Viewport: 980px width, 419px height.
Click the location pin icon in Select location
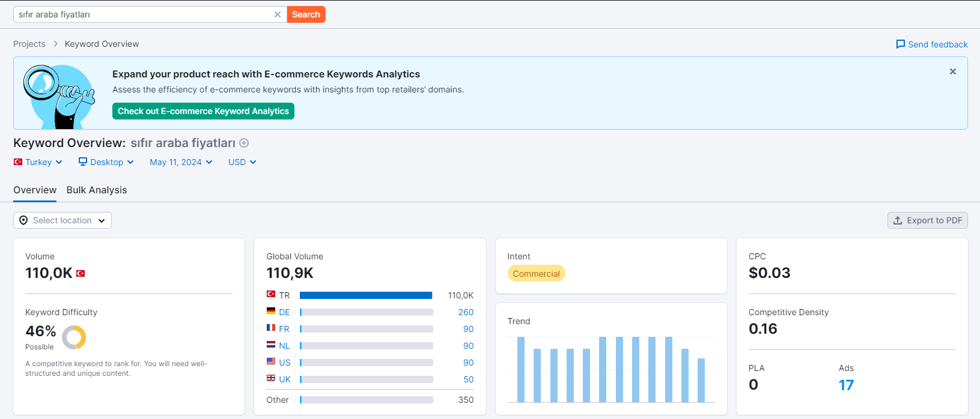[x=23, y=220]
